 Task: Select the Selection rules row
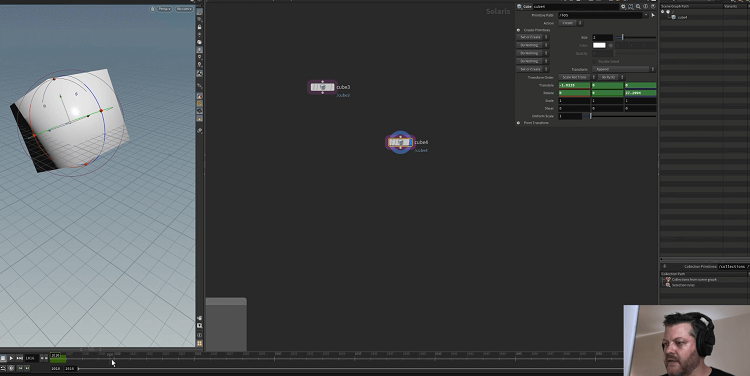pyautogui.click(x=705, y=285)
